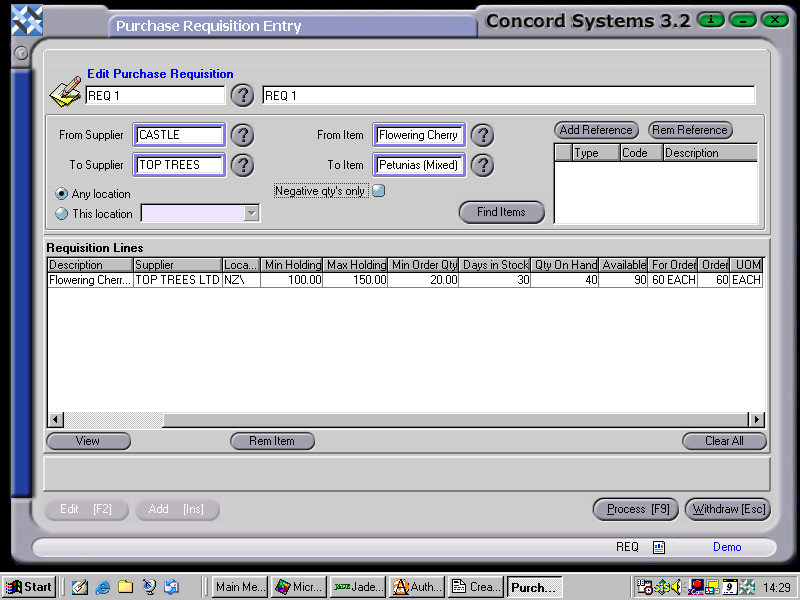
Task: Click the To Supplier question mark lookup
Action: (x=242, y=165)
